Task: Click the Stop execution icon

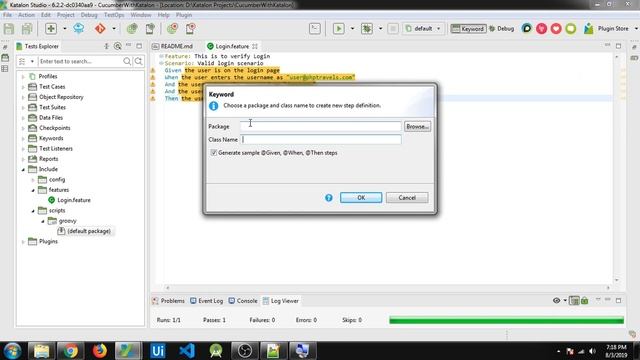Action: (393, 29)
